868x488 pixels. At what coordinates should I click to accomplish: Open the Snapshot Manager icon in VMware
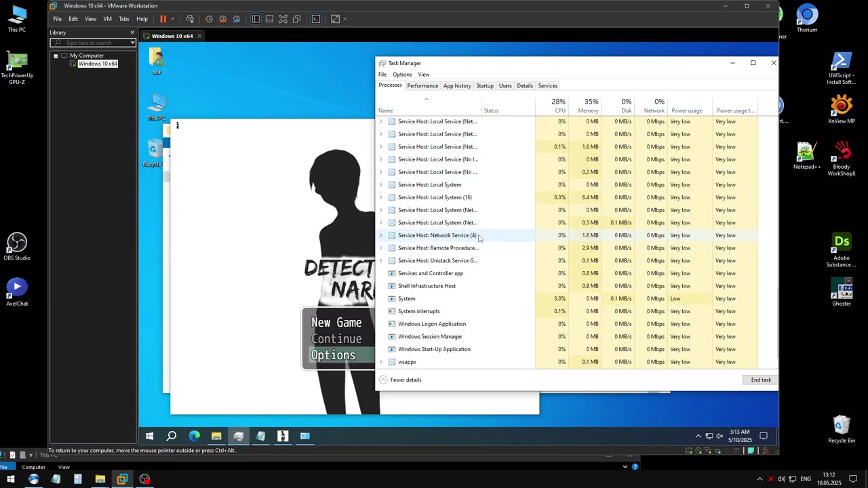pos(237,19)
